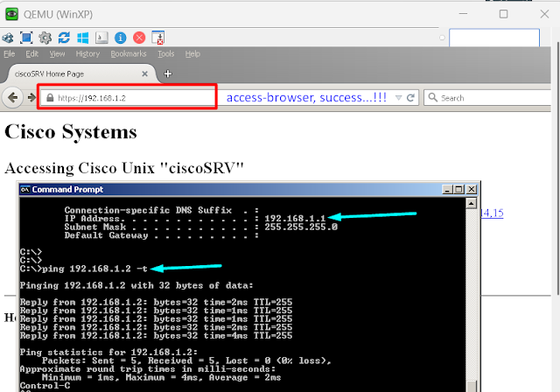Image resolution: width=560 pixels, height=392 pixels.
Task: Close the Command Prompt window
Action: [472, 190]
